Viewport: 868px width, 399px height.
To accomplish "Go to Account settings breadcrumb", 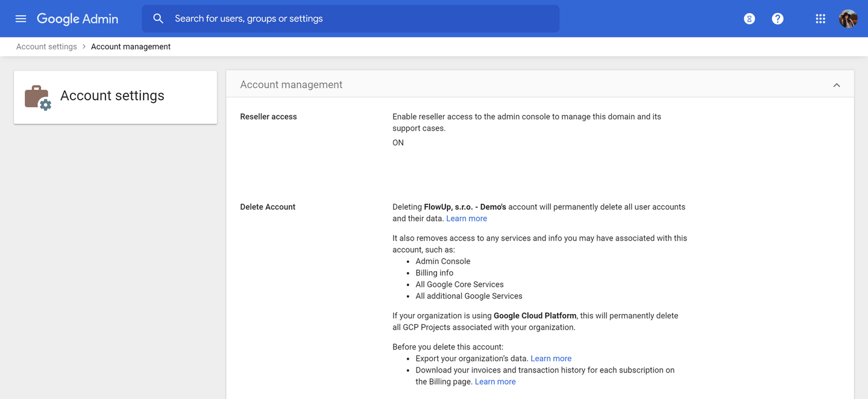I will 46,46.
